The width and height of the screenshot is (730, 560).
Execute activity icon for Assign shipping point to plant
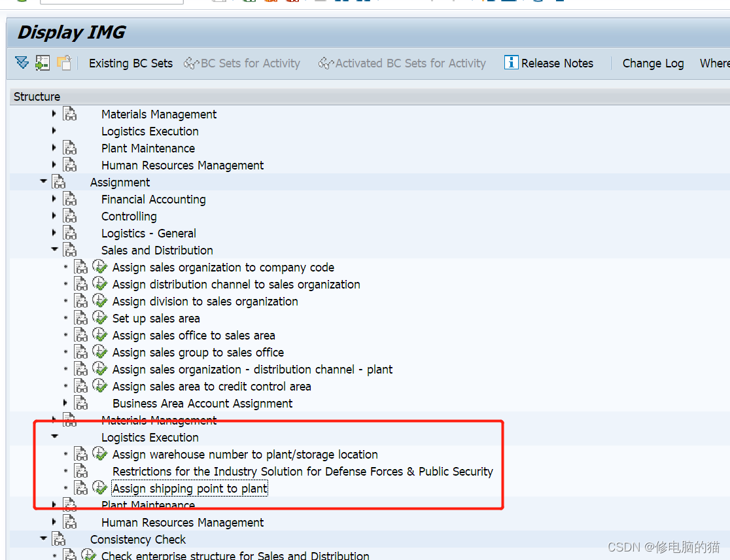[99, 488]
